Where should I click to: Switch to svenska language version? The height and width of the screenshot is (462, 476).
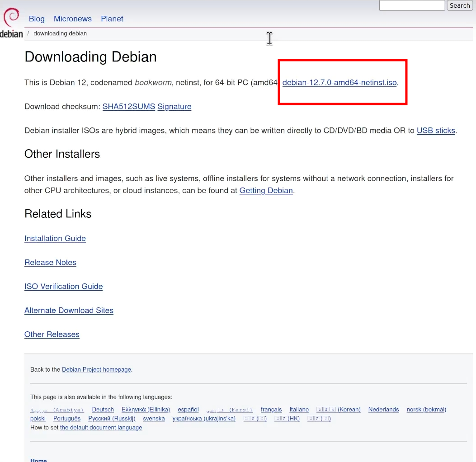(x=154, y=419)
